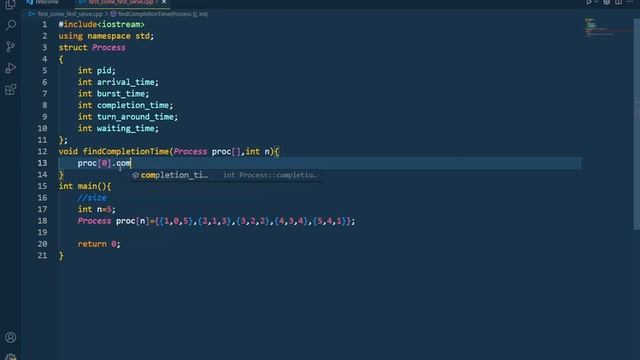
Task: Click line number 1 in the gutter
Action: click(x=44, y=24)
